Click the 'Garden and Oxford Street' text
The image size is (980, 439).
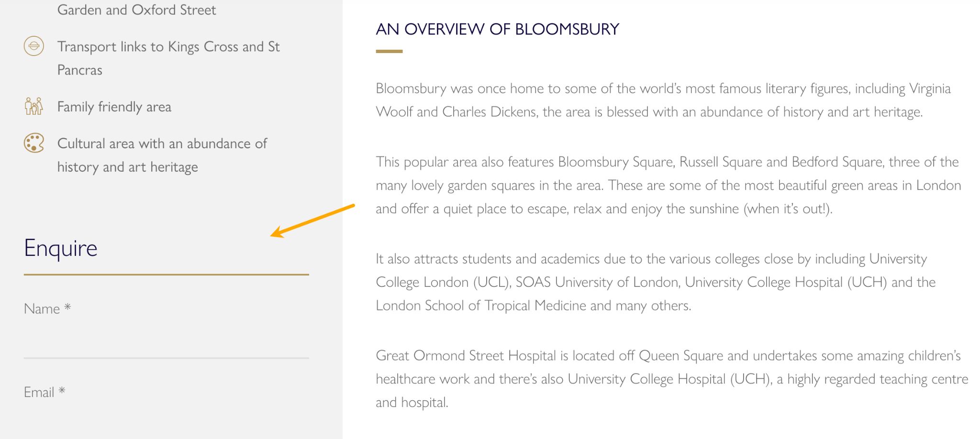(136, 10)
